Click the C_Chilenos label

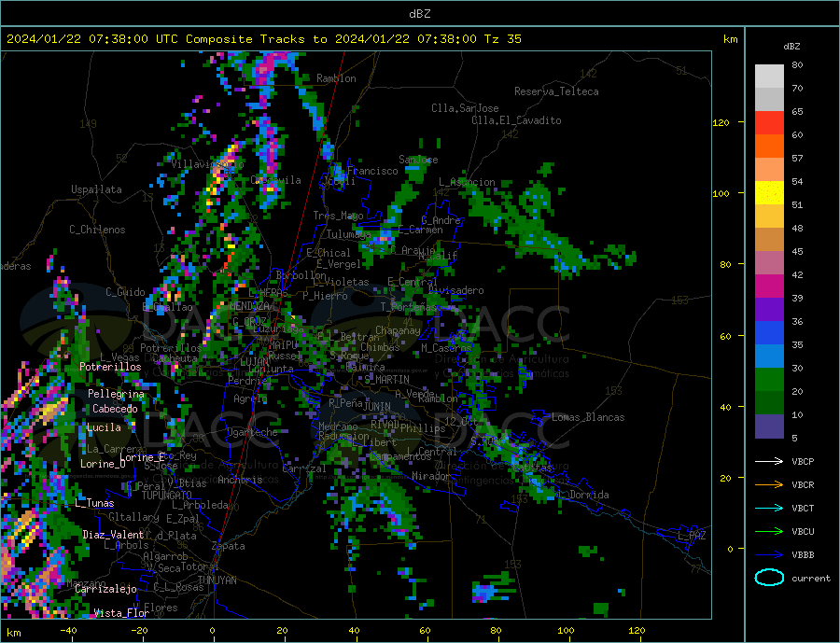[x=97, y=230]
